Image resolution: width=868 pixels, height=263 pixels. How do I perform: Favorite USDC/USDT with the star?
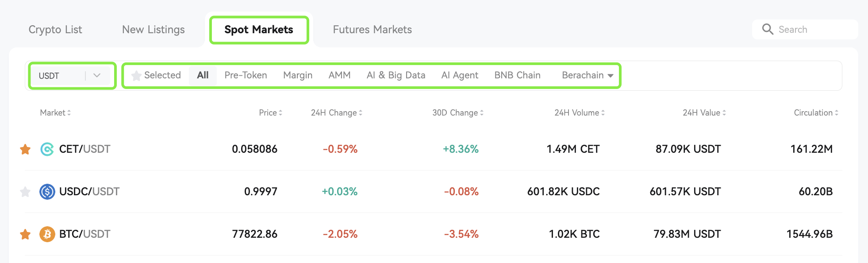point(25,192)
